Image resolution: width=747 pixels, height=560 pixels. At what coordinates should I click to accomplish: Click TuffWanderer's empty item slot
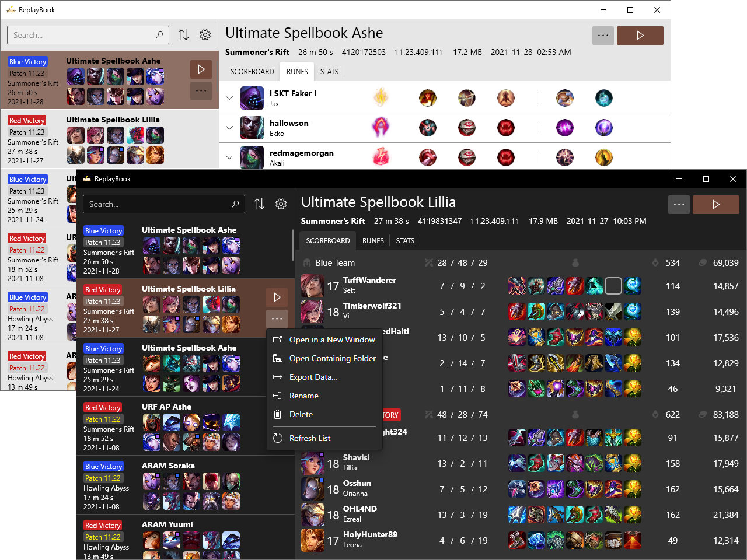pyautogui.click(x=613, y=286)
